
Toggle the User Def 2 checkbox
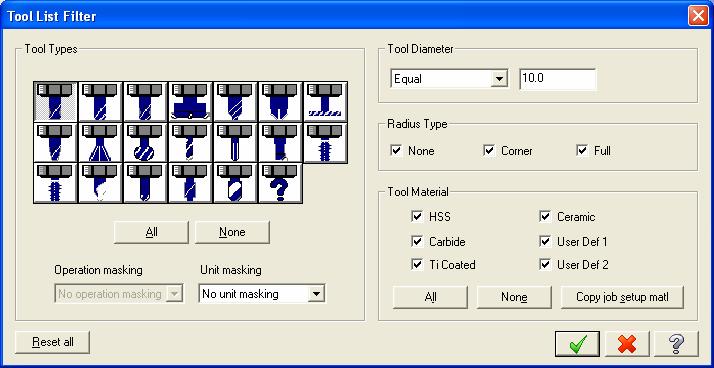(545, 264)
